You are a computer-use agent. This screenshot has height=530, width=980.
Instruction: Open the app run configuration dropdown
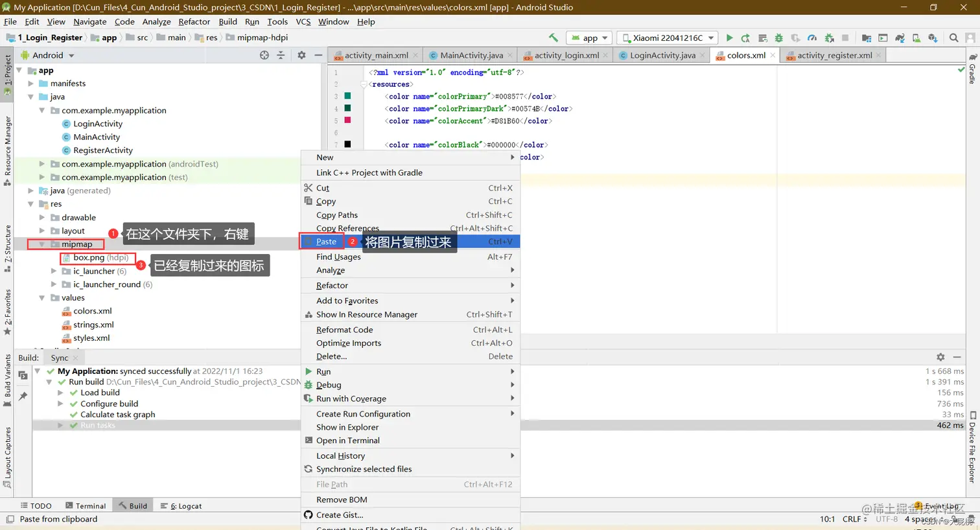tap(589, 38)
